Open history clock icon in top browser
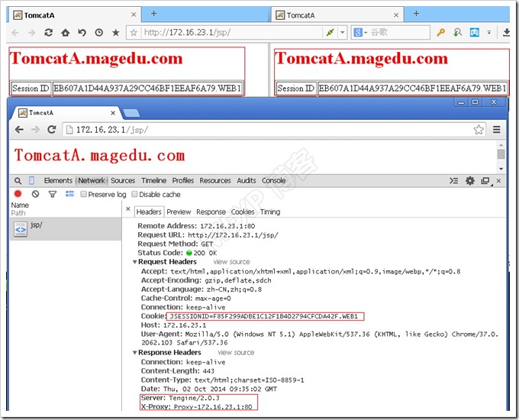Screen dimensions: 519x420 (x=99, y=33)
